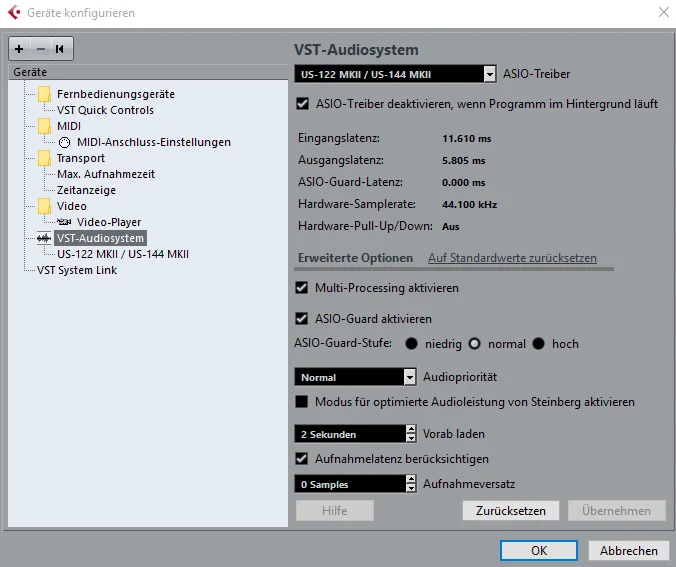
Task: Open the ASIO-Treiber dropdown
Action: [489, 74]
